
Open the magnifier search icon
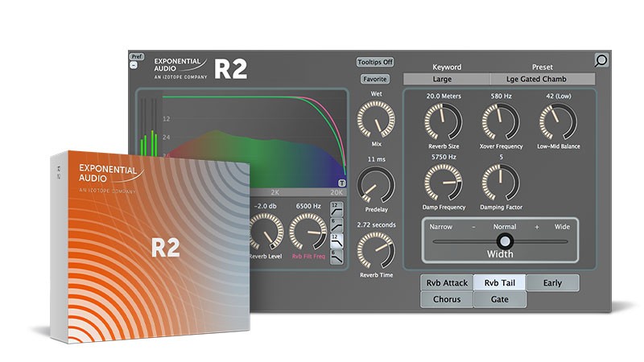[601, 60]
